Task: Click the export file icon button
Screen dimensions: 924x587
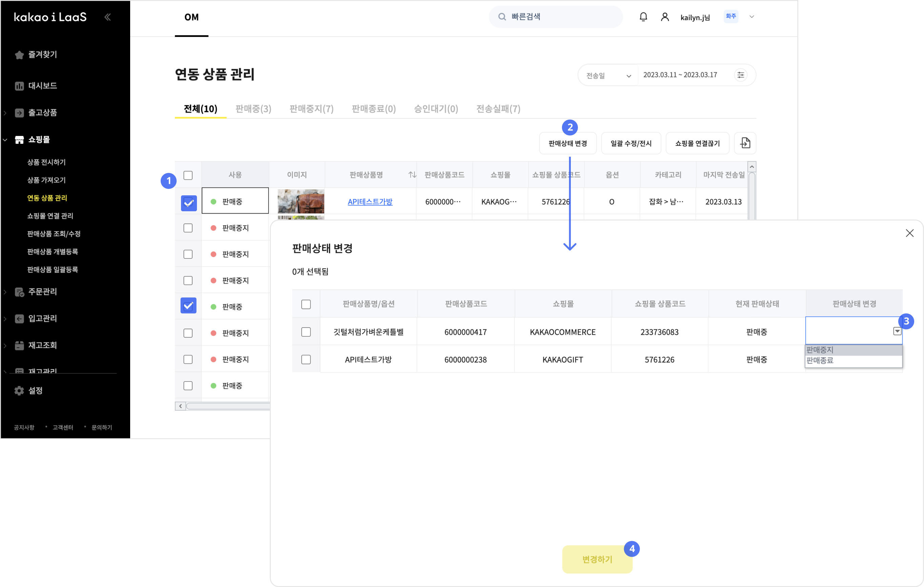Action: tap(745, 143)
